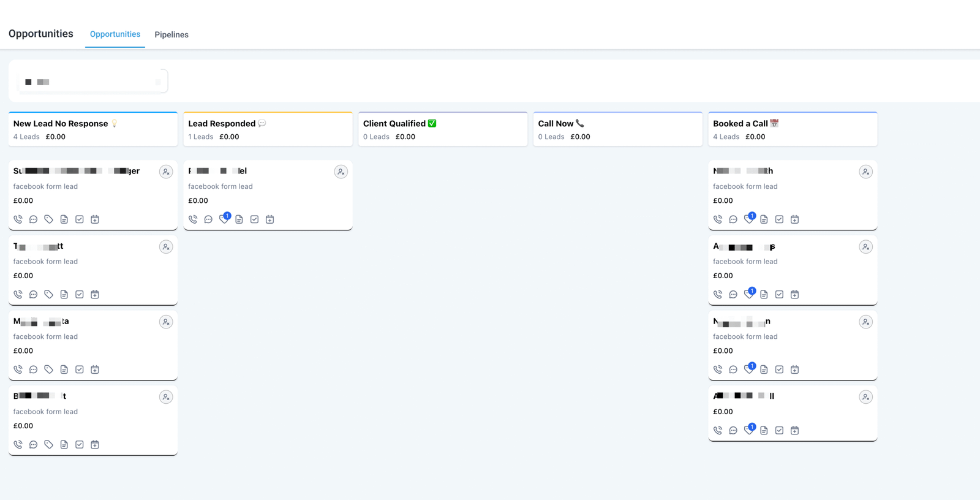Click the Booked a Call column header
Screen dimensions: 980x500
793,129
